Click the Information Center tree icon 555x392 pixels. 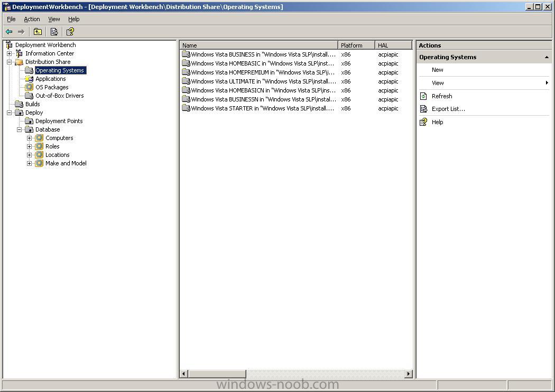(19, 53)
